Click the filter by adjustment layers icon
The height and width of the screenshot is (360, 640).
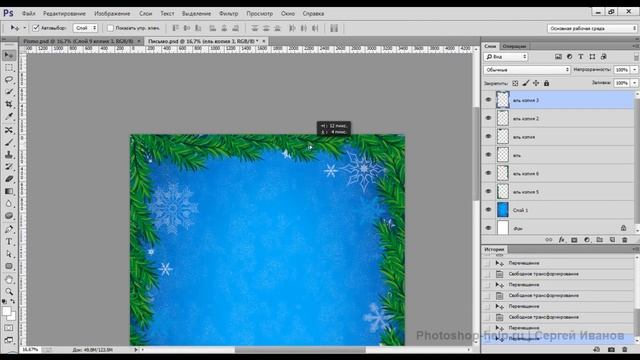(x=569, y=57)
